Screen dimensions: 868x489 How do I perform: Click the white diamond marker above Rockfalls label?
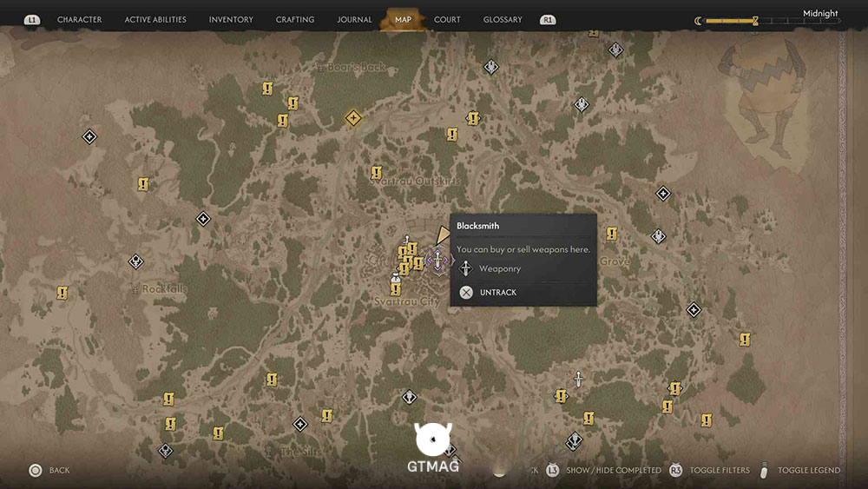135,261
